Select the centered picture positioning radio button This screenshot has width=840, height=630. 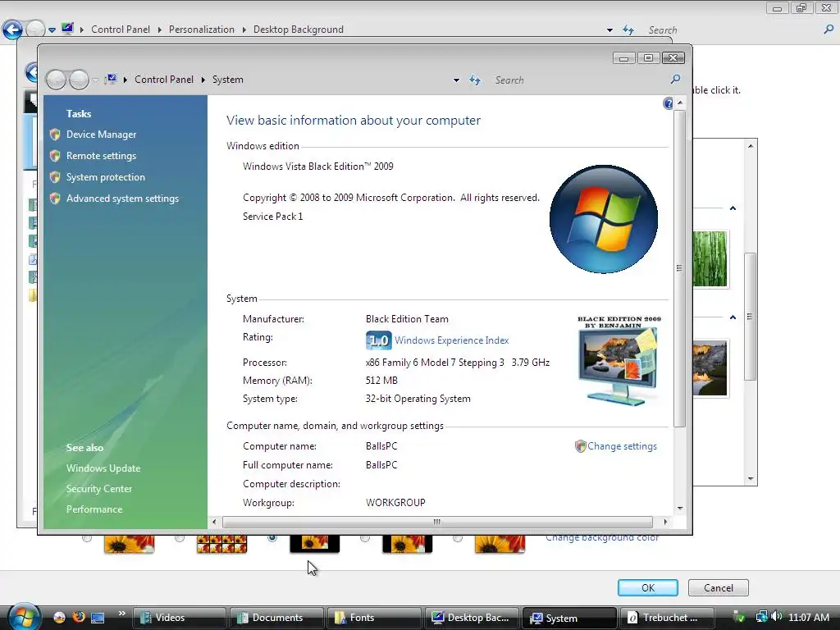(272, 537)
